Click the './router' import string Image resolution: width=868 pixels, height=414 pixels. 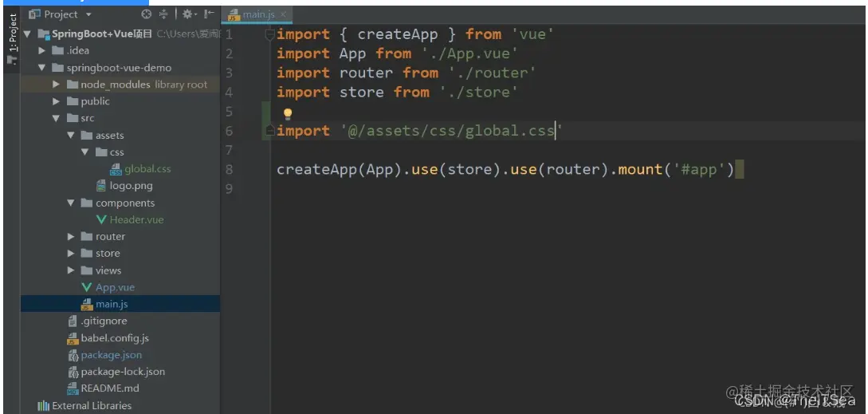coord(492,73)
